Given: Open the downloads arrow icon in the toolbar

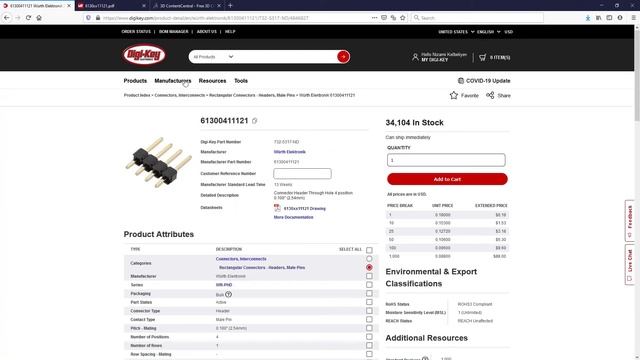Looking at the screenshot, I should coord(588,18).
